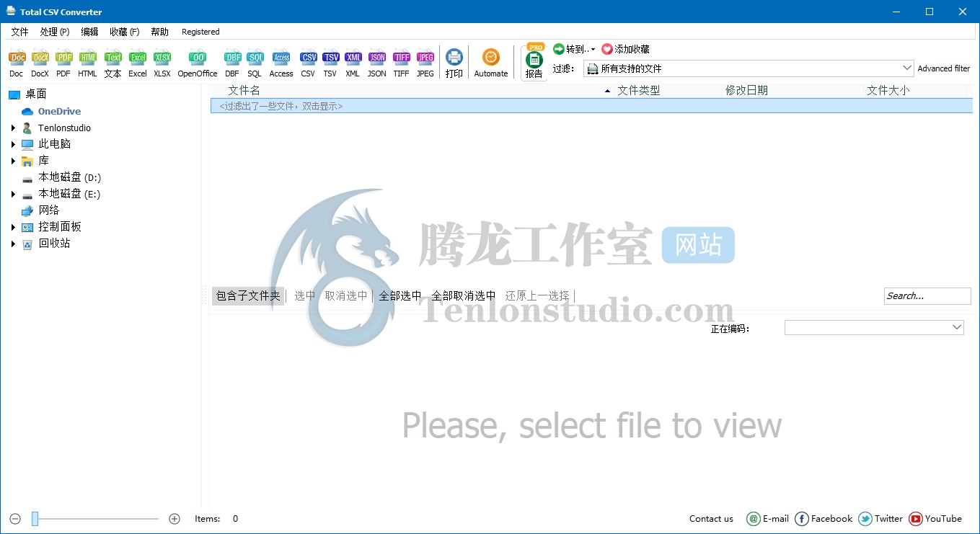
Task: Click the 取消选中 button
Action: click(346, 295)
